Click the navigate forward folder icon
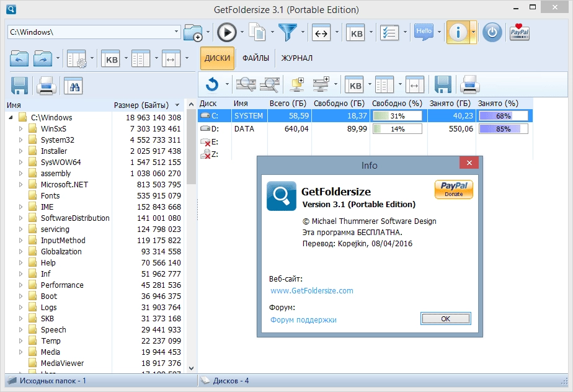 pyautogui.click(x=43, y=58)
